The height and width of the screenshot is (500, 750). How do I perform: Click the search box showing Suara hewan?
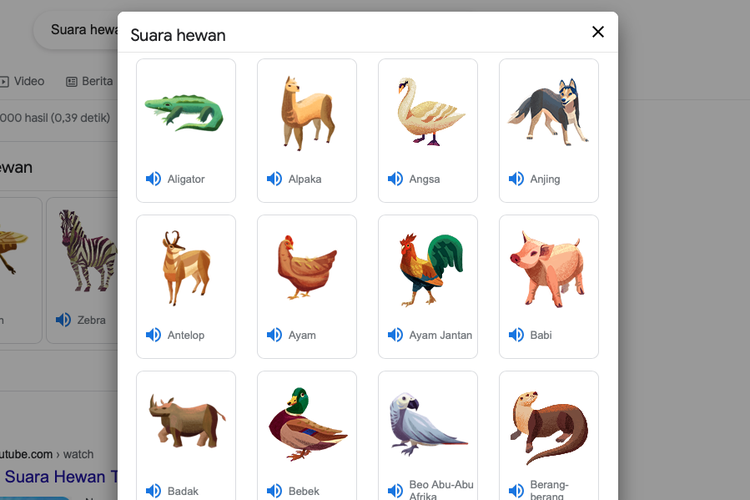(x=77, y=30)
